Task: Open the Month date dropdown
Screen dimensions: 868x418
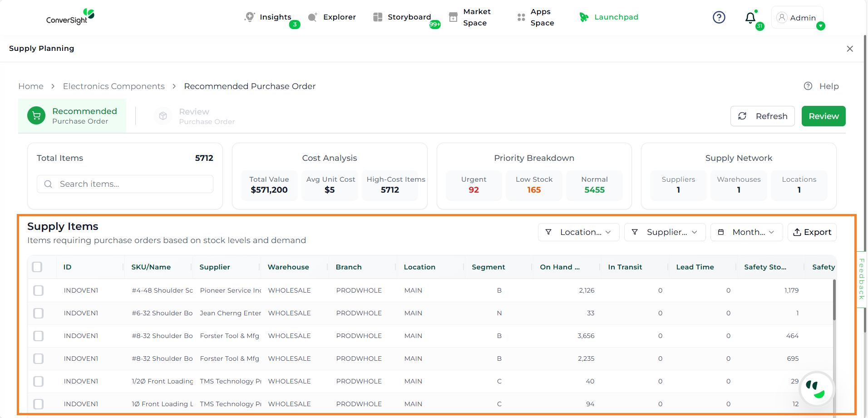Action: [746, 232]
